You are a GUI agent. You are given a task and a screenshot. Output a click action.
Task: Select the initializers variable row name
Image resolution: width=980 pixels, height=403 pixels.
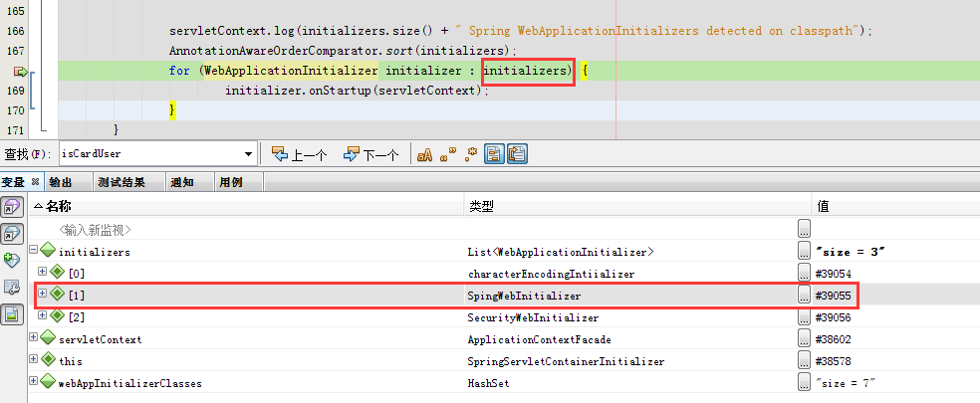(x=95, y=252)
